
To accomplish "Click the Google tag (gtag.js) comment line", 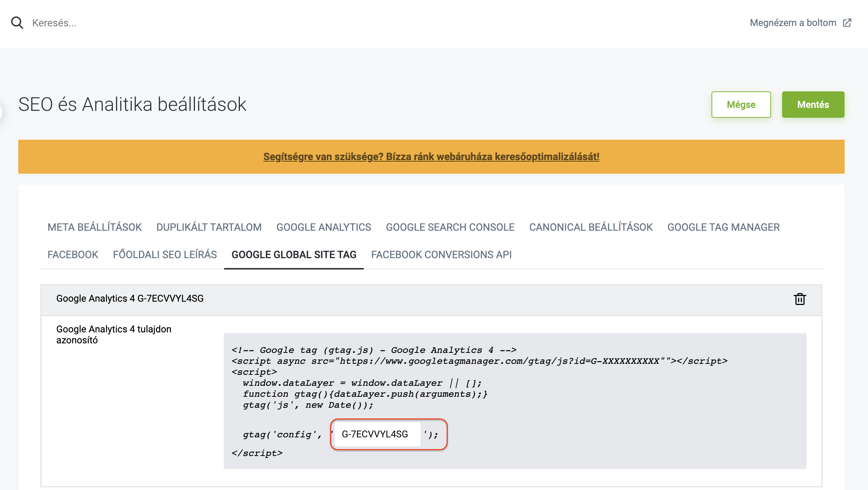I will [374, 350].
